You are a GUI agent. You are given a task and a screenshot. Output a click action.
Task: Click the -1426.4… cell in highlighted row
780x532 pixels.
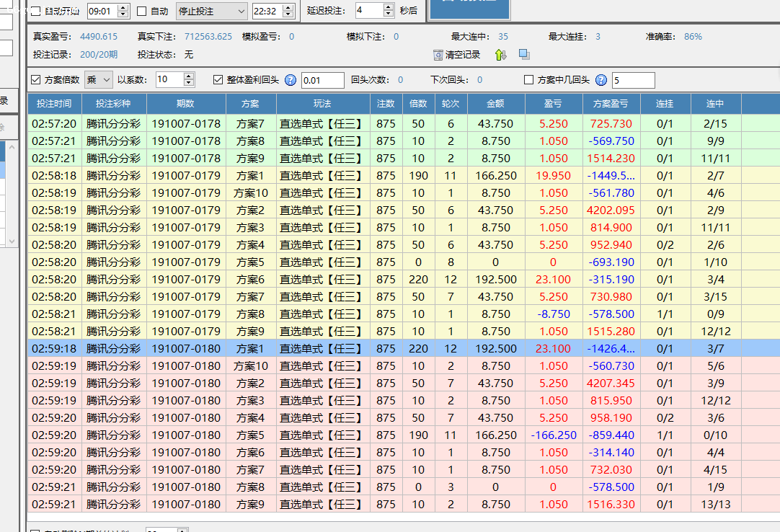[x=611, y=349]
